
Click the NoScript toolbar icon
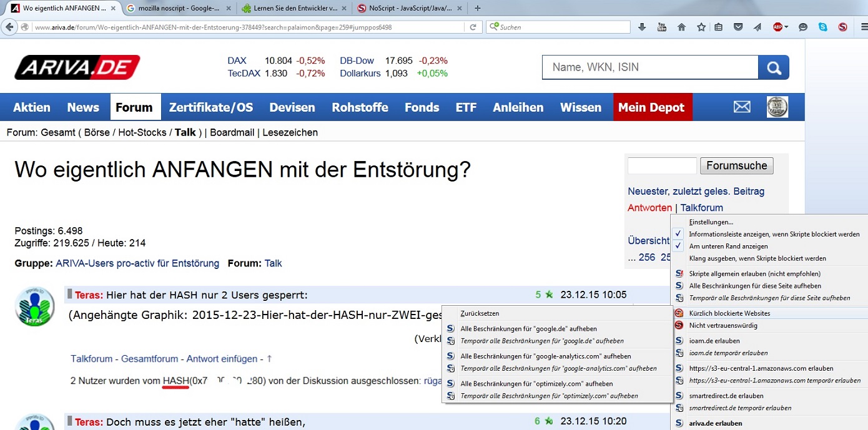[842, 27]
